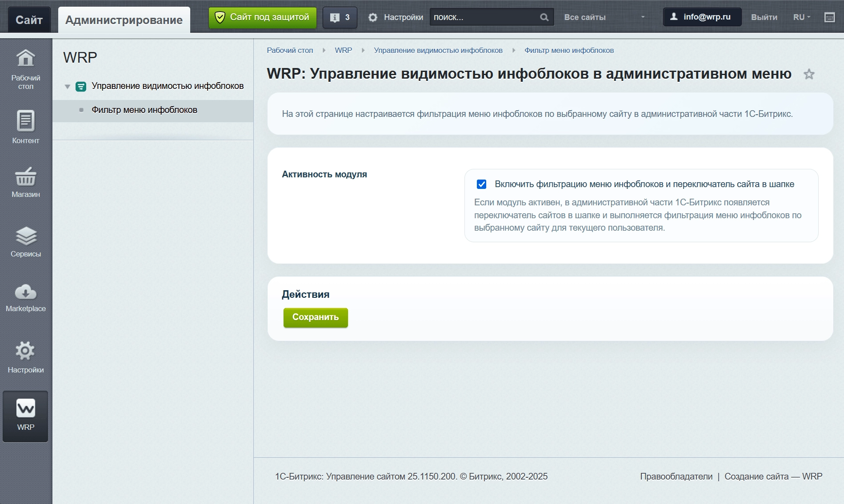Open Правообладатели footer link
Screen dimensions: 844x504
click(676, 476)
